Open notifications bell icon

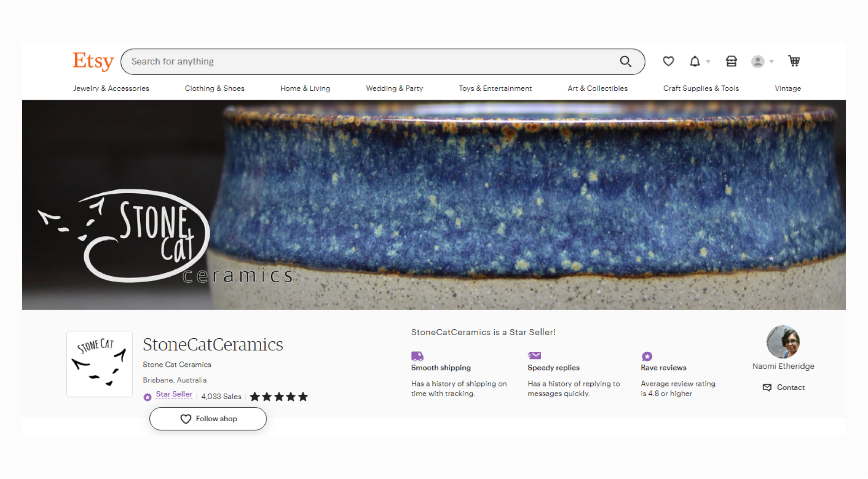(695, 61)
